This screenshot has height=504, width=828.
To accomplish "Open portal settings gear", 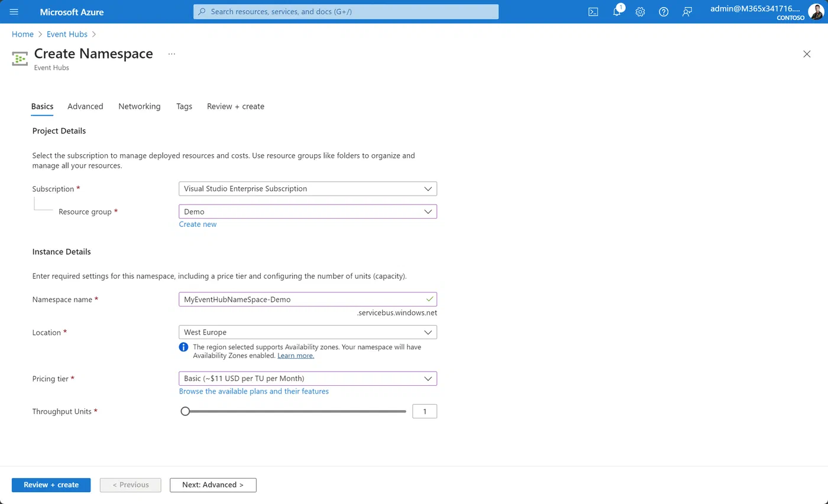I will tap(640, 12).
